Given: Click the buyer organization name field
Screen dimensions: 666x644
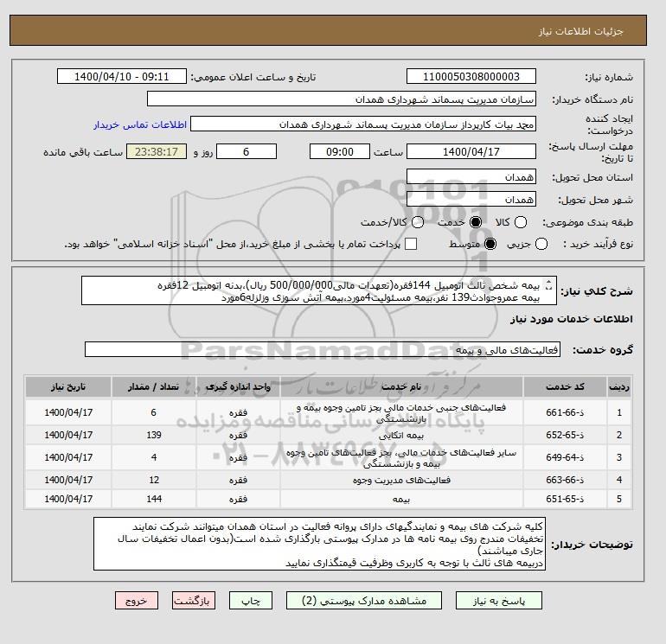Looking at the screenshot, I should [342, 99].
